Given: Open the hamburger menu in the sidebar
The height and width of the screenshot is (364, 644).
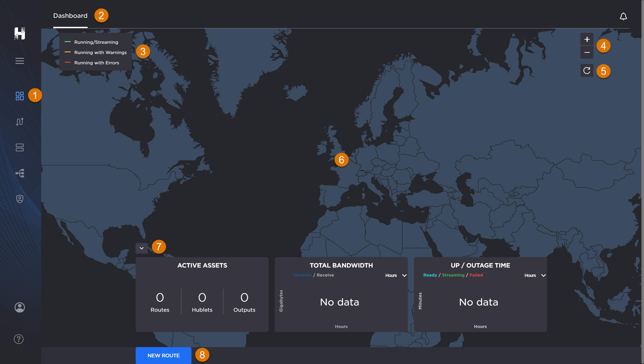Looking at the screenshot, I should 20,61.
